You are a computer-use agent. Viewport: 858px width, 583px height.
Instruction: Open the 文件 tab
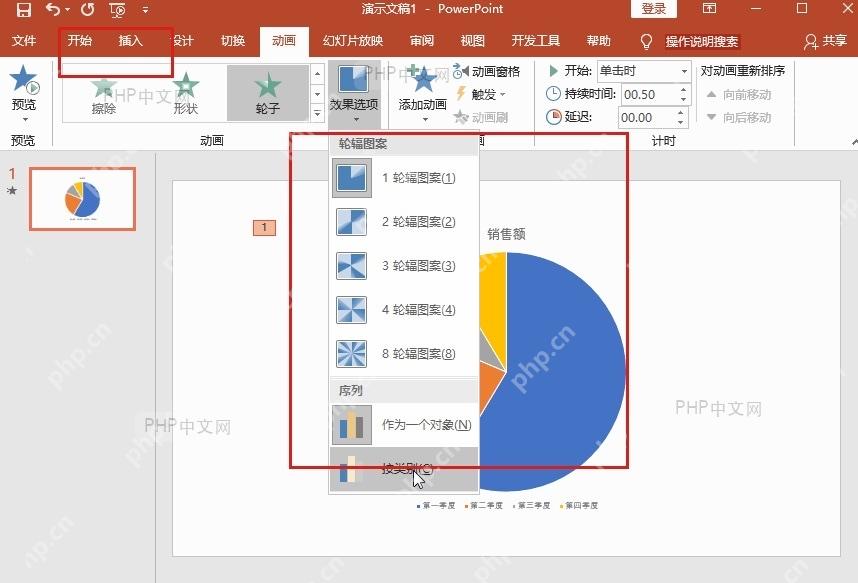coord(24,41)
